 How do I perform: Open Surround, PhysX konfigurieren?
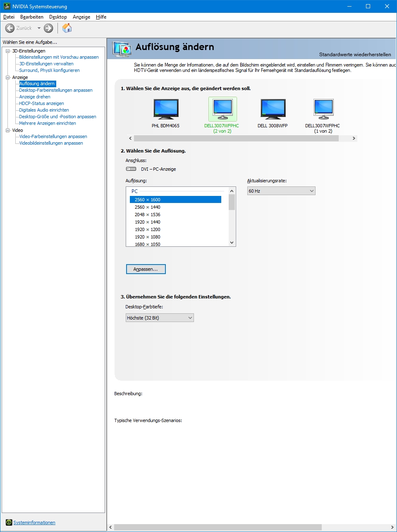(49, 70)
